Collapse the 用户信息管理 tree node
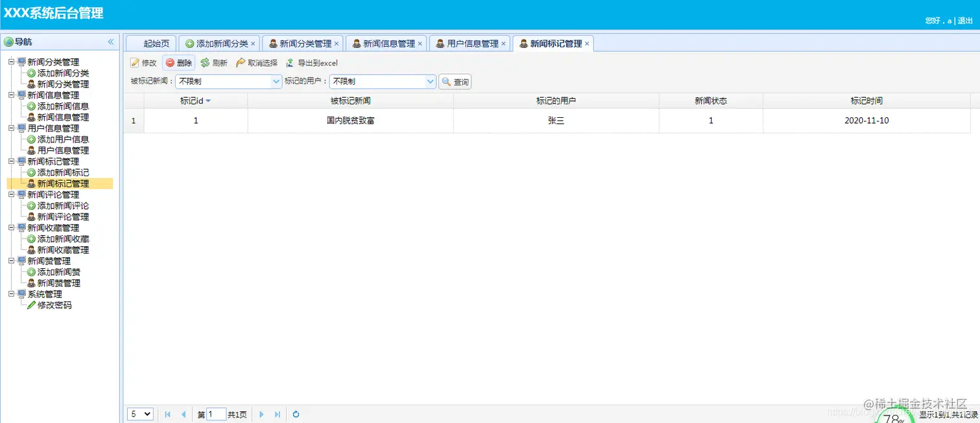 (x=11, y=128)
